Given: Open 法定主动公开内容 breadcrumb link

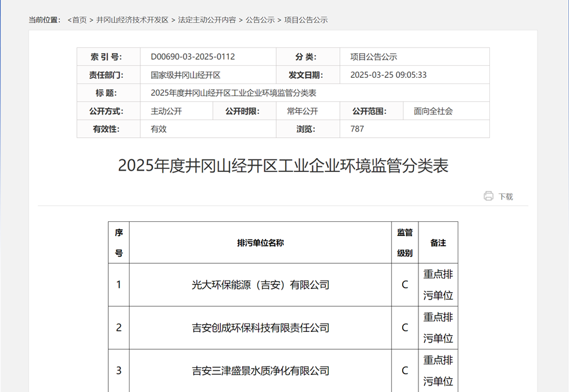Looking at the screenshot, I should tap(207, 20).
